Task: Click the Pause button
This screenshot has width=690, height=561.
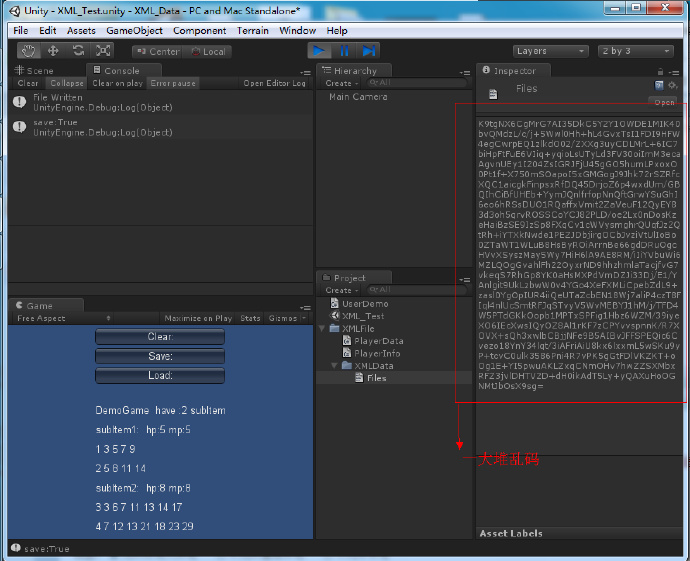Action: point(344,51)
